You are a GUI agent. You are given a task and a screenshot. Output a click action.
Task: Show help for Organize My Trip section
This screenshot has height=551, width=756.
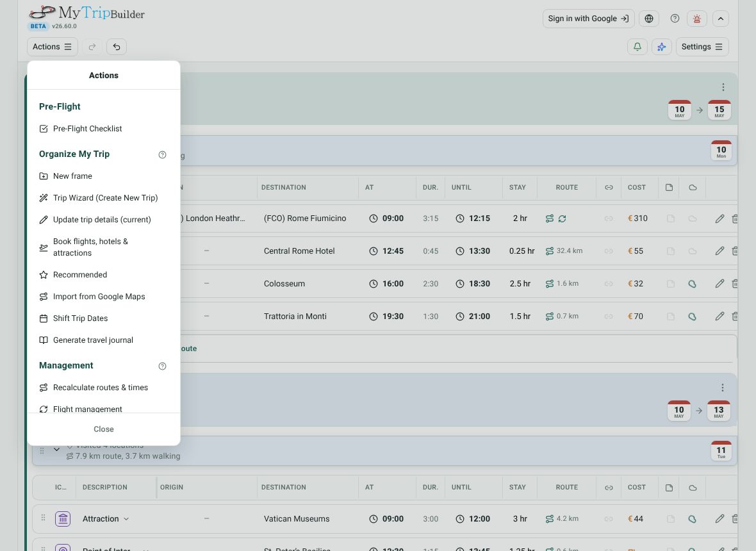click(x=163, y=155)
